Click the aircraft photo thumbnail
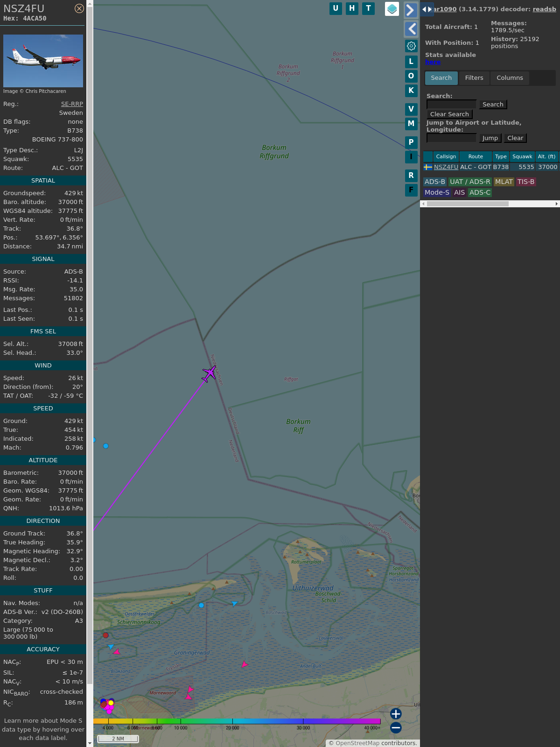Image resolution: width=560 pixels, height=747 pixels. (43, 61)
